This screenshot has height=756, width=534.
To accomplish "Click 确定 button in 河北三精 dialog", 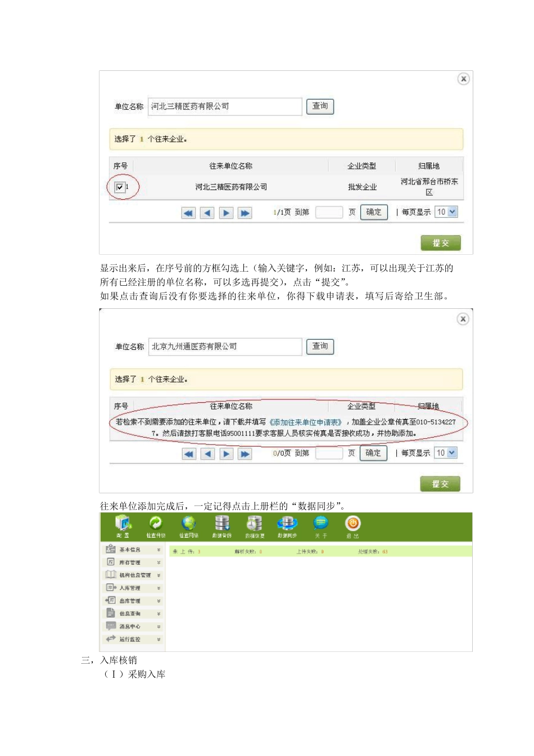I will click(374, 213).
